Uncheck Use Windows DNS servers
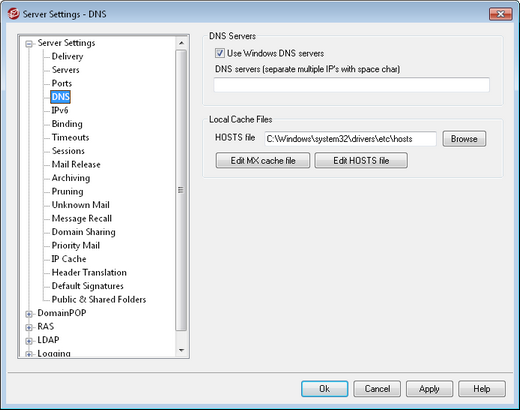This screenshot has height=410, width=520. click(x=220, y=53)
